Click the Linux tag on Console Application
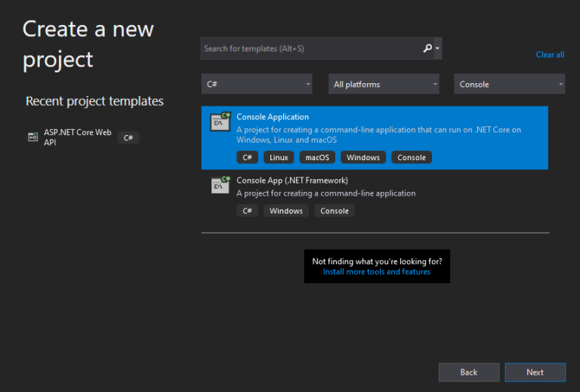 click(x=279, y=157)
